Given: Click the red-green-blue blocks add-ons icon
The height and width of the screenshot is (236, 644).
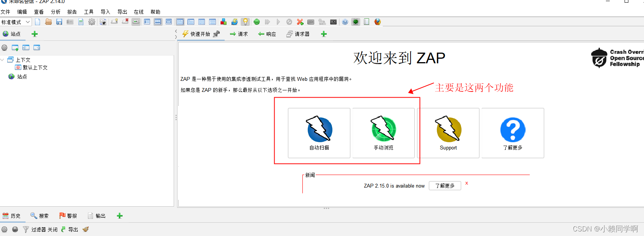Looking at the screenshot, I should [x=224, y=22].
